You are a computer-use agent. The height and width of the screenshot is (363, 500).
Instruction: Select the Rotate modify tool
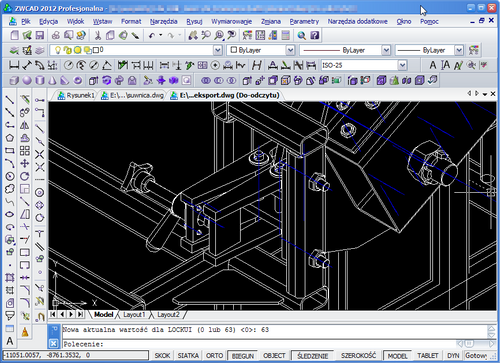pos(25,176)
